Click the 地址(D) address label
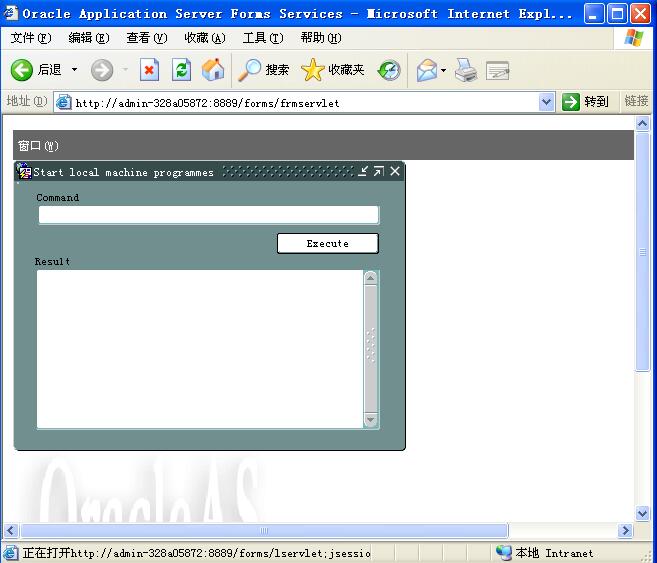Screen dimensions: 657x563 (26, 101)
